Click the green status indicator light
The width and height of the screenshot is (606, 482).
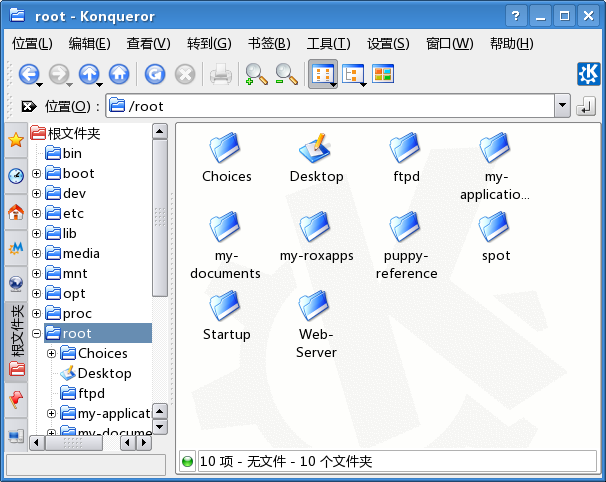click(x=187, y=462)
